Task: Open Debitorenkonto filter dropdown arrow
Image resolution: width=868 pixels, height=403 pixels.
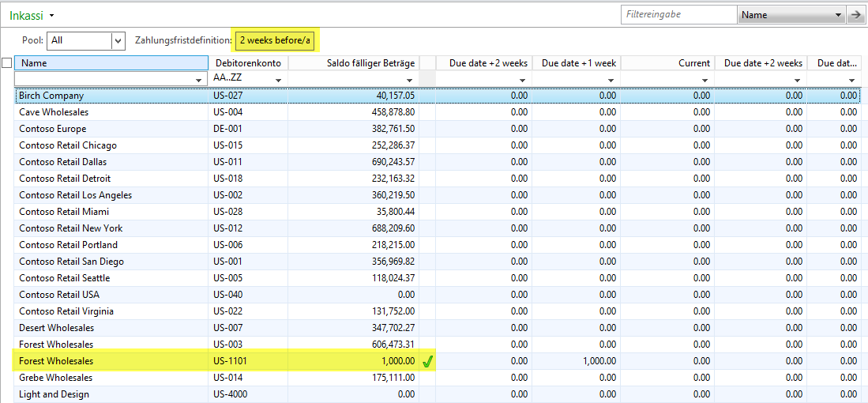Action: [278, 81]
